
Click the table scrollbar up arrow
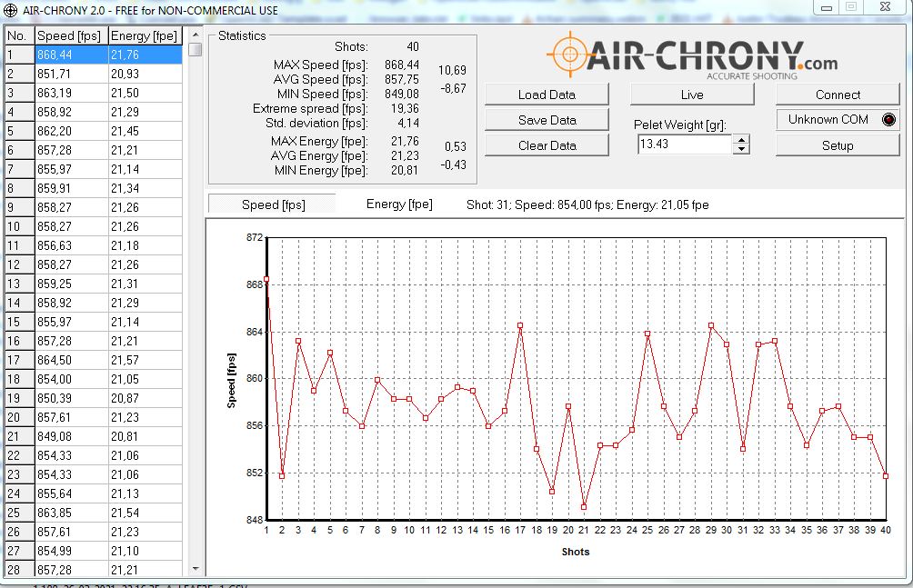coord(196,35)
